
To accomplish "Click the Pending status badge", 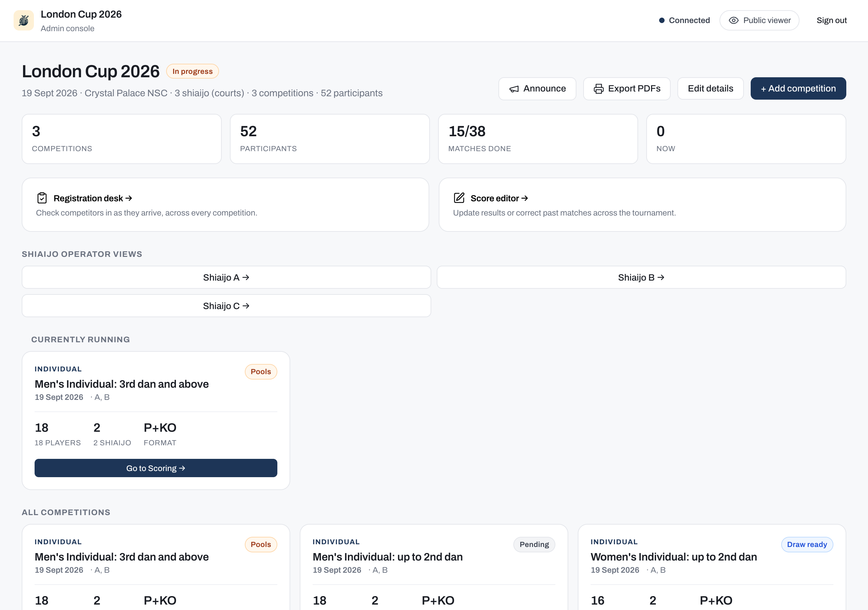I will point(534,544).
